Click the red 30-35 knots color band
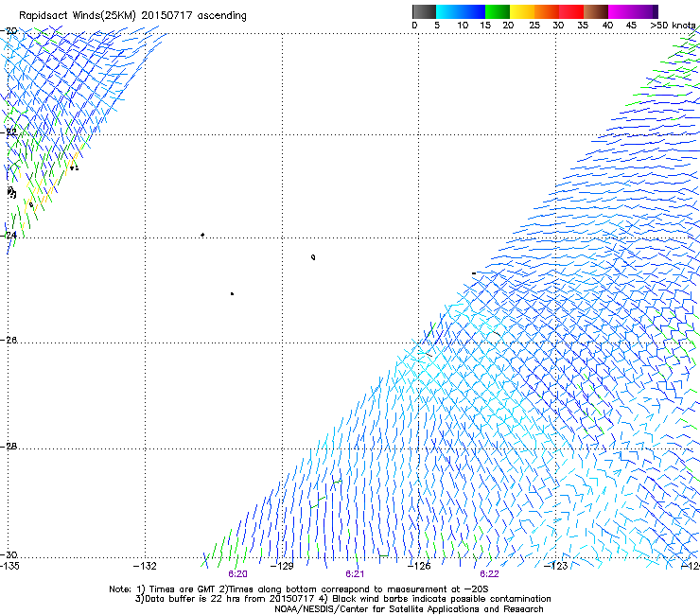 [571, 11]
